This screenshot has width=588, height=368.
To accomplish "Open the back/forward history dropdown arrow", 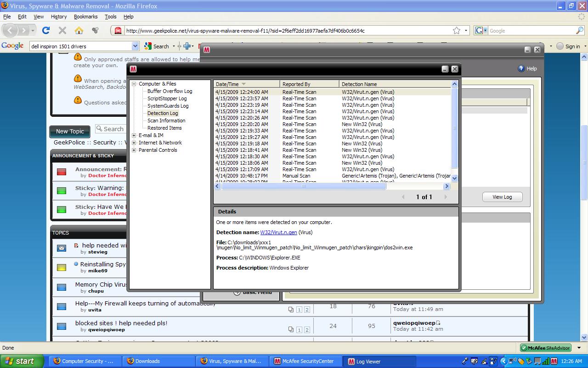I will click(33, 31).
